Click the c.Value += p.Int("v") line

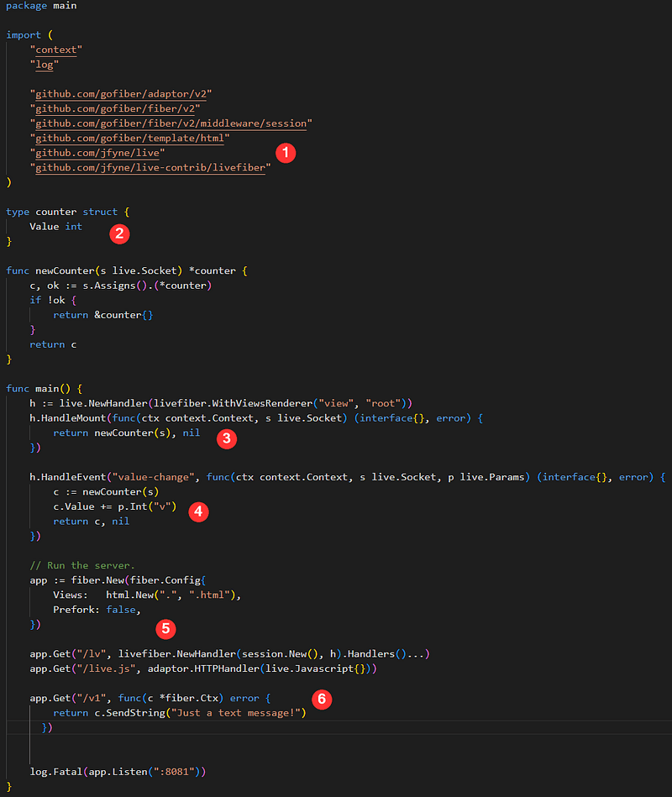tap(115, 506)
